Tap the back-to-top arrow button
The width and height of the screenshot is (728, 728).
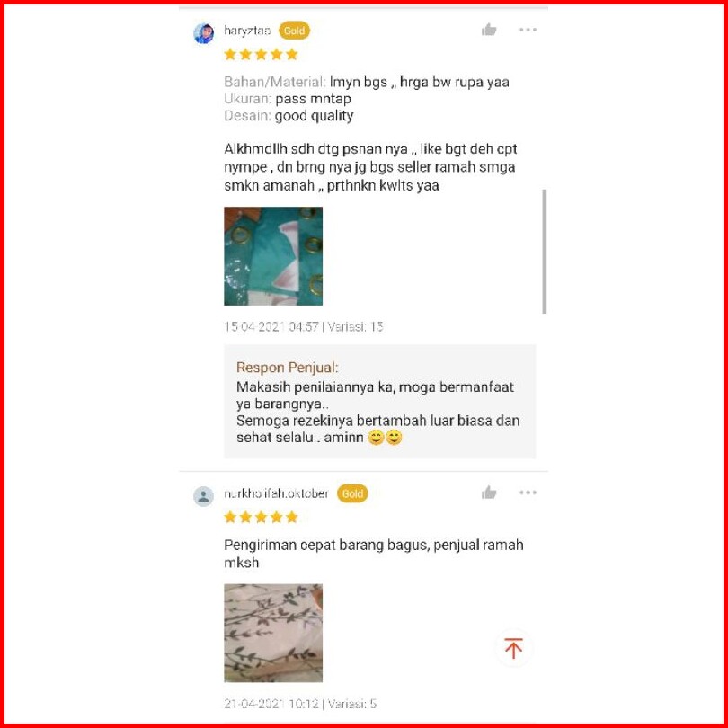point(513,648)
